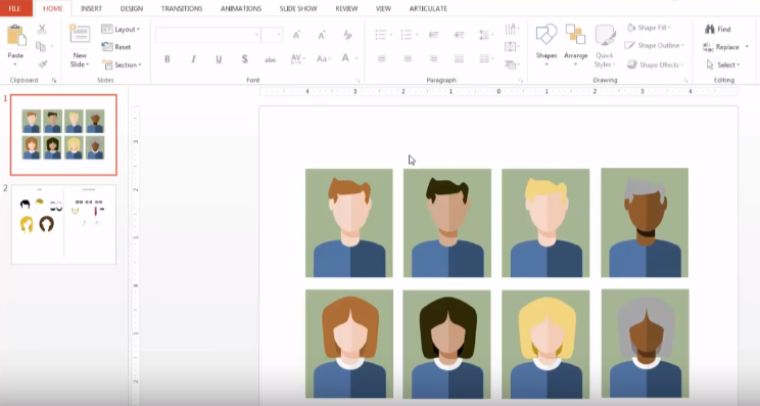Click the Clear All Formatting icon
This screenshot has height=406, width=760.
[x=347, y=35]
